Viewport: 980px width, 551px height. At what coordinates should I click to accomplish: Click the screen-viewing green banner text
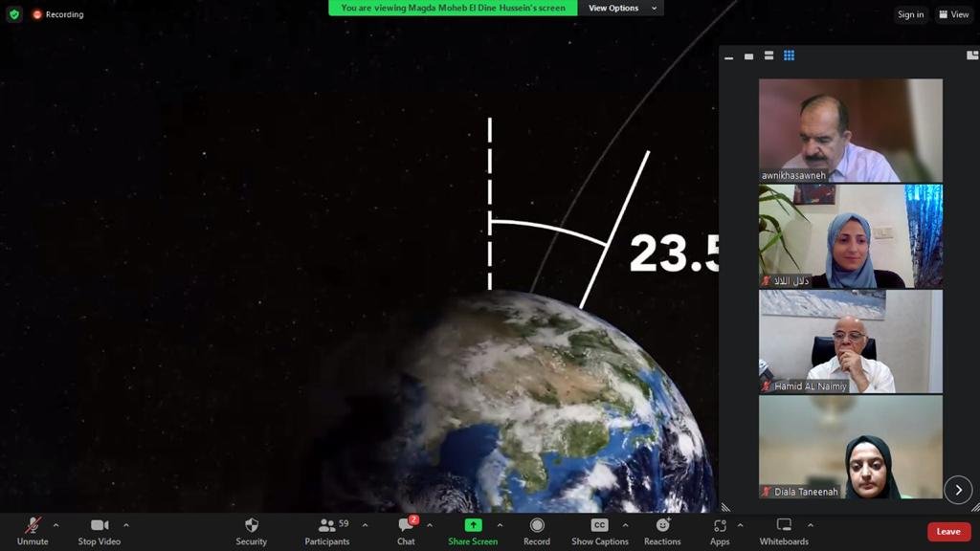(x=453, y=8)
